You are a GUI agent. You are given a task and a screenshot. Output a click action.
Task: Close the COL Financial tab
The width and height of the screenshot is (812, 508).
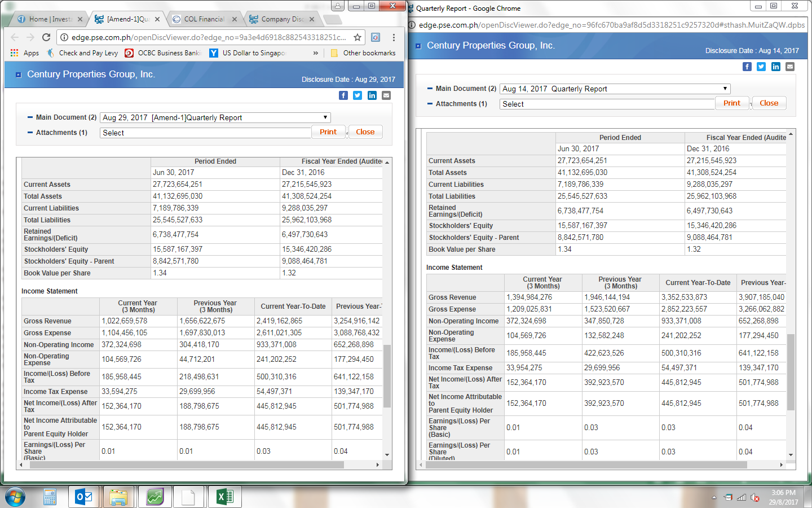pyautogui.click(x=235, y=19)
